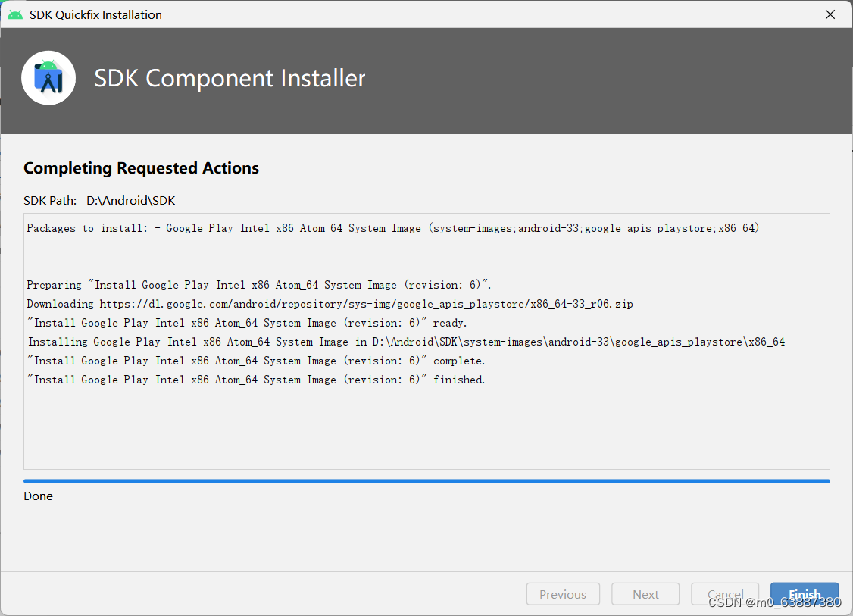Click the Preparing Install log line

[x=259, y=285]
